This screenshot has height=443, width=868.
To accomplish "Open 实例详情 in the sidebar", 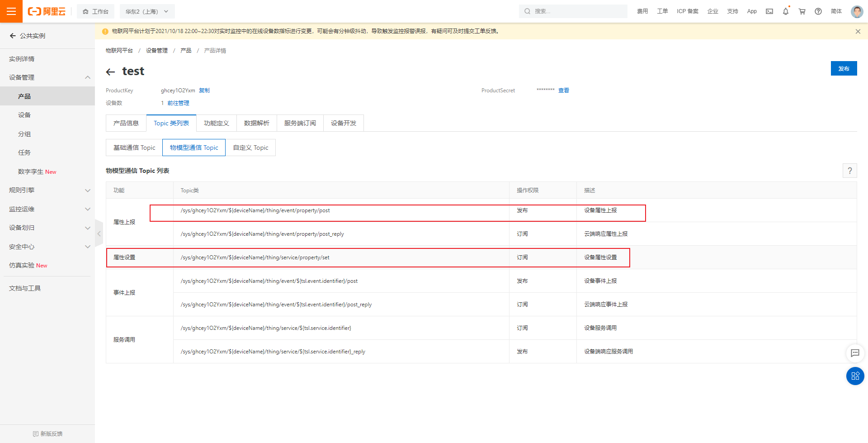I will tap(22, 59).
